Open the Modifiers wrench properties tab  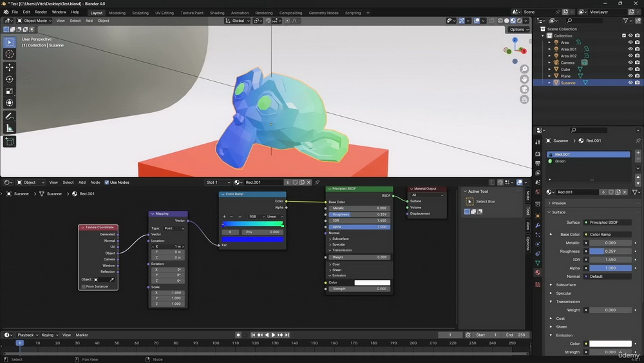(x=538, y=225)
